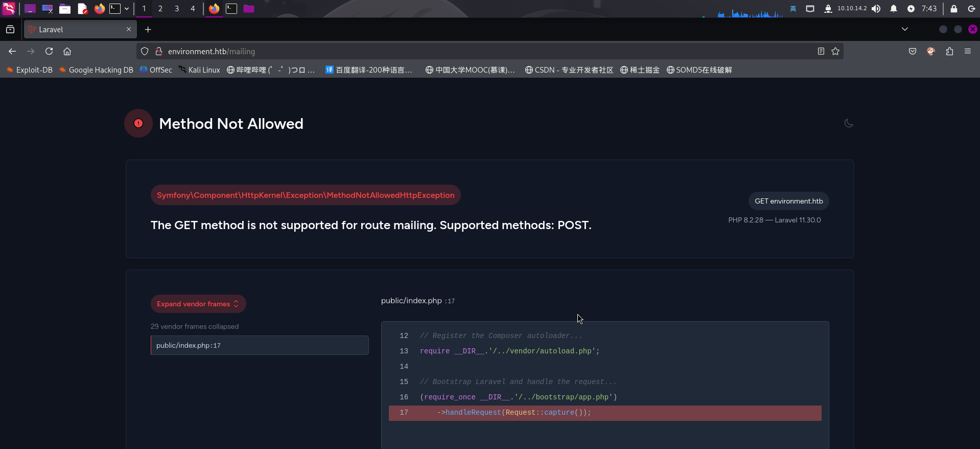Bookmark this page with the star icon

click(835, 51)
